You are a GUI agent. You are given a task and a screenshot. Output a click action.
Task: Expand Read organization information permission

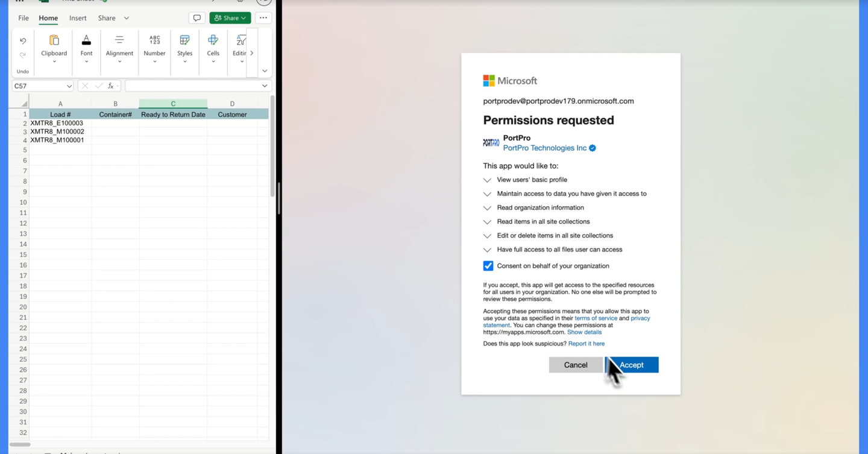[x=487, y=208]
